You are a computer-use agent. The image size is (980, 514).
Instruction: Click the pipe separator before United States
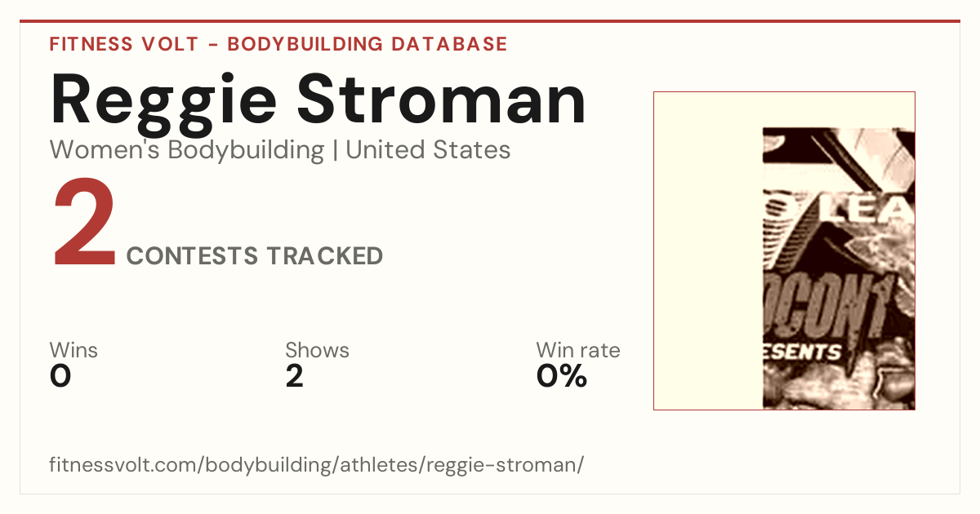click(x=335, y=150)
